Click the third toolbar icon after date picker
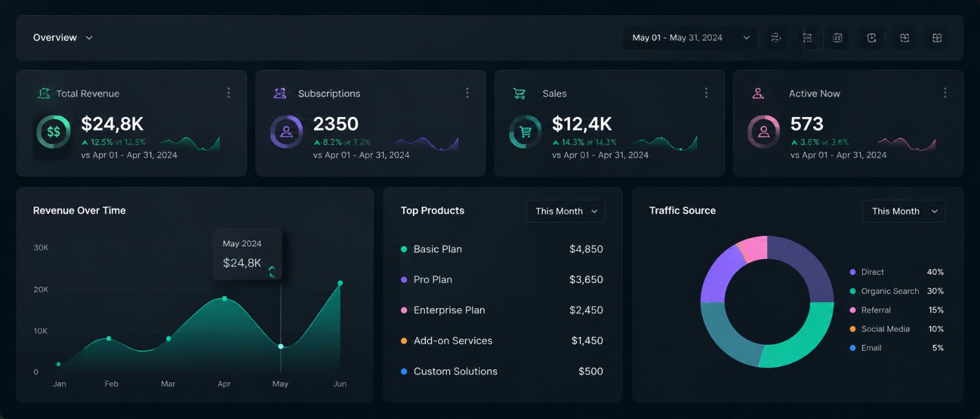The height and width of the screenshot is (419, 980). pos(837,38)
